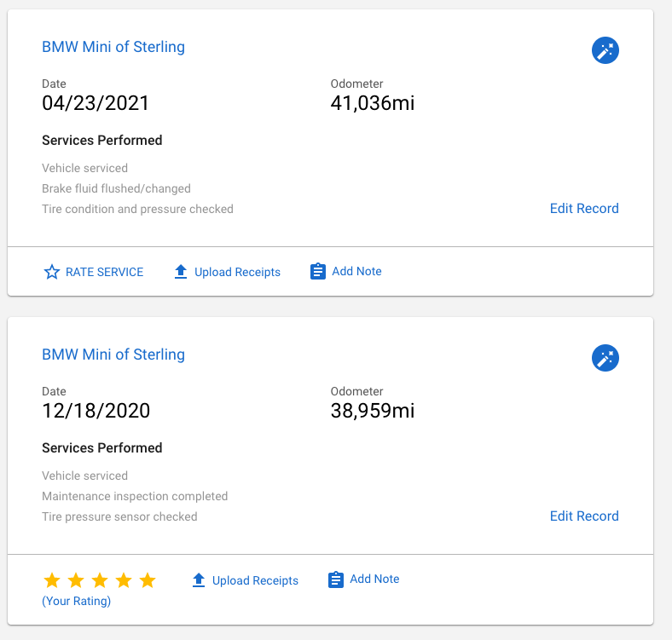Click Brake fluid flushed/changed service line
672x640 pixels.
(x=116, y=188)
